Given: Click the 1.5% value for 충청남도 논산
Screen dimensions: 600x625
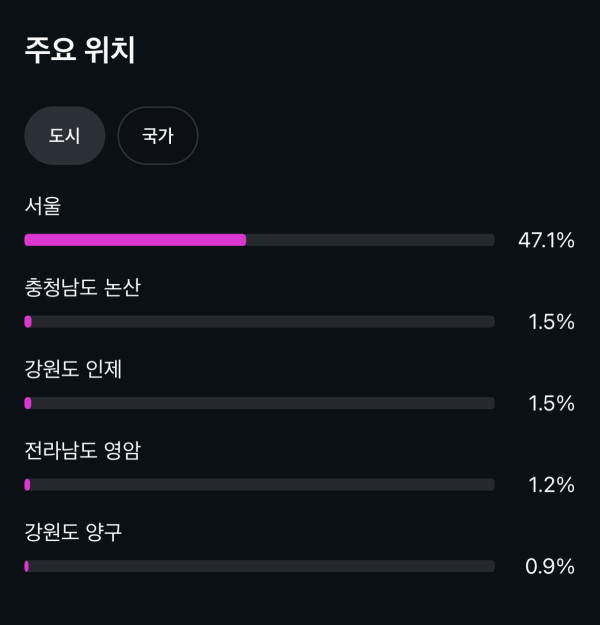Looking at the screenshot, I should coord(551,322).
